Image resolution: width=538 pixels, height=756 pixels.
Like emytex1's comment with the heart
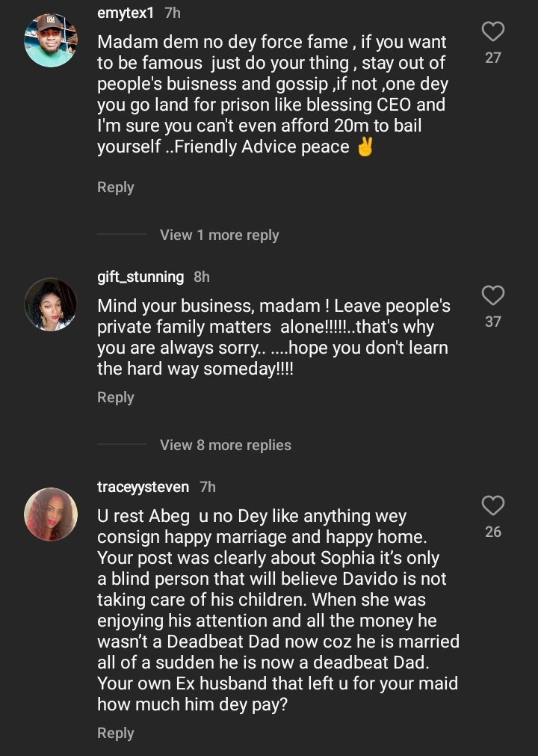click(x=493, y=31)
